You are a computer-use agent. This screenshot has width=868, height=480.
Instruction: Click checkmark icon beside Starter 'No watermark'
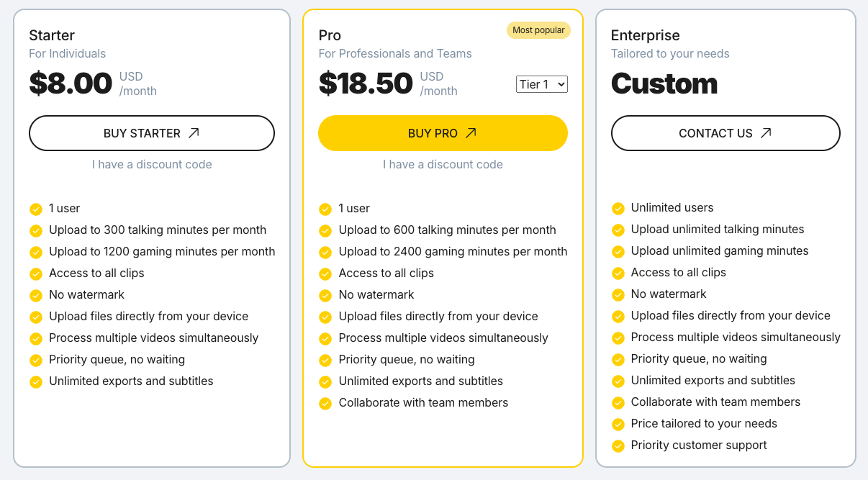coord(36,296)
